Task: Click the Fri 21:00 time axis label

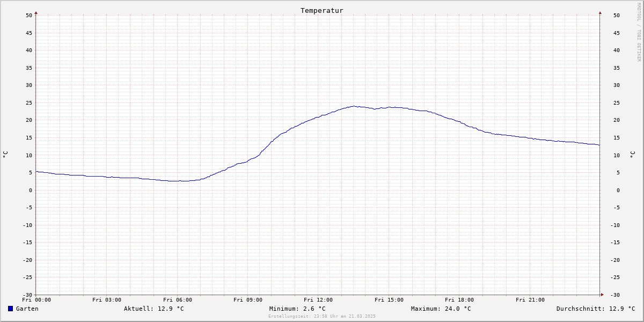Action: pyautogui.click(x=530, y=300)
